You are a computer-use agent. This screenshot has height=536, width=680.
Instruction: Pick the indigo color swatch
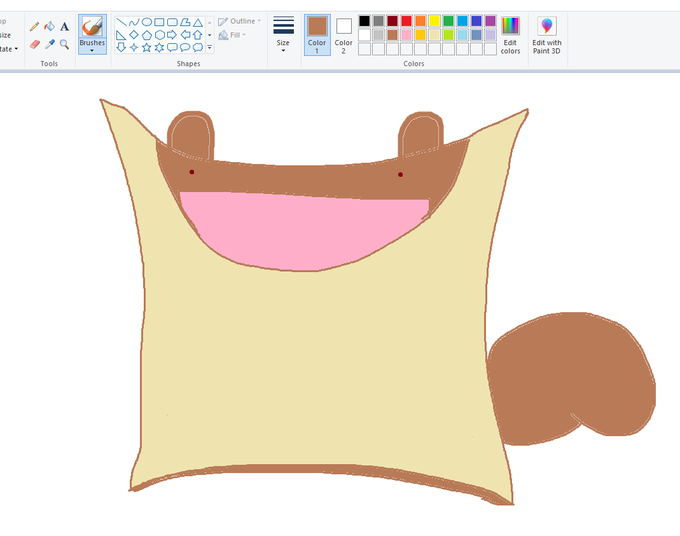point(476,21)
